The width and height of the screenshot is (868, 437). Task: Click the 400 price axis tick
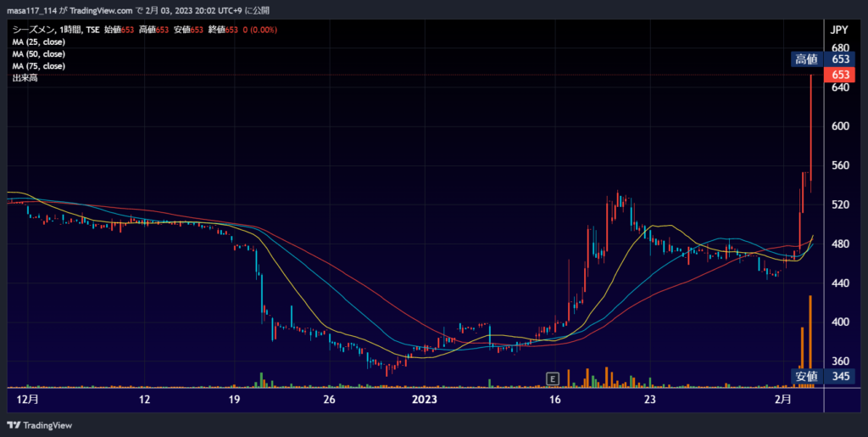840,322
